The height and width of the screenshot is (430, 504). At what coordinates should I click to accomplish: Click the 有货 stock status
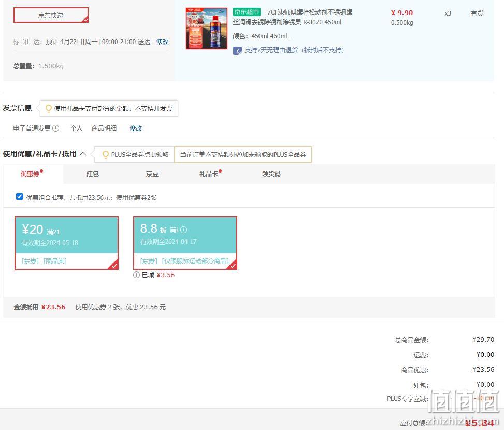click(x=477, y=13)
